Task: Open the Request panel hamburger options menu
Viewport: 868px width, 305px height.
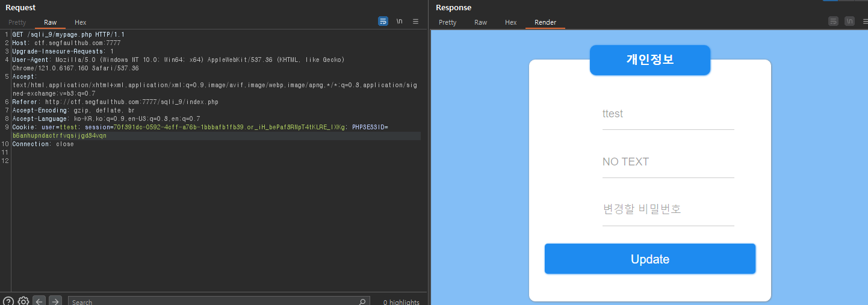Action: 415,21
